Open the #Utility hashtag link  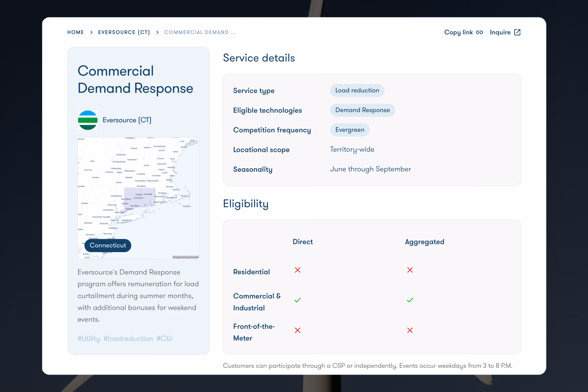coord(89,339)
